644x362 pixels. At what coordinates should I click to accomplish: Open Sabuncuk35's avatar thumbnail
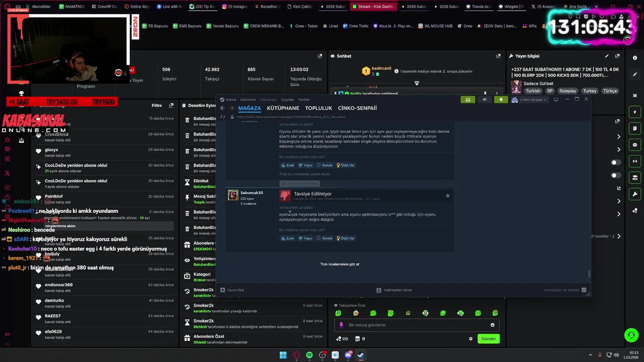233,195
